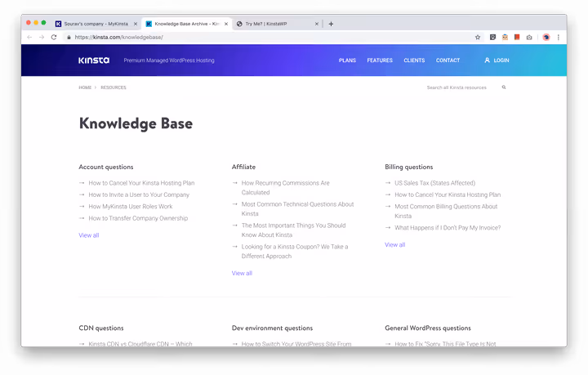Screen dimensions: 588x375
Task: Open Looking for a Kinsta Coupon article
Action: click(x=295, y=252)
